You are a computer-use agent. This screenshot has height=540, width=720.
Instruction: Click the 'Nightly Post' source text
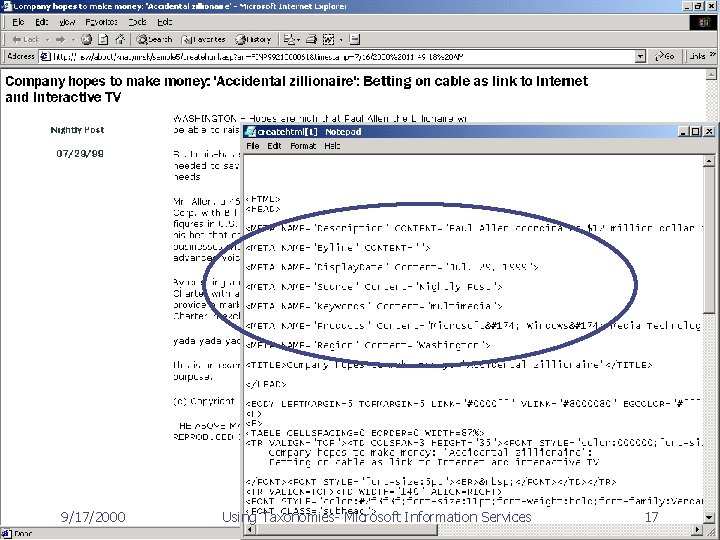click(x=77, y=130)
